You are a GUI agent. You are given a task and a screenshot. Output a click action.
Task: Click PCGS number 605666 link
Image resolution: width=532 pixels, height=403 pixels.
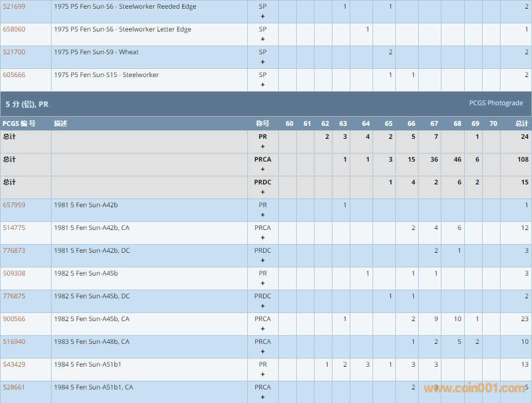point(14,75)
